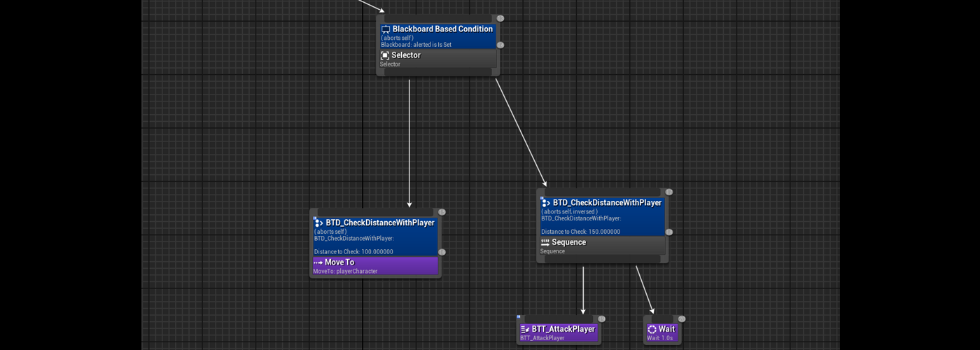The height and width of the screenshot is (350, 980).
Task: Click the BTT_AttackPlayer task icon
Action: (524, 329)
